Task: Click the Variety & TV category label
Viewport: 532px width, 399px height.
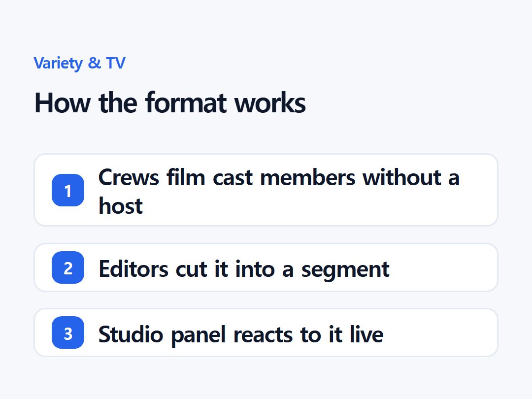Action: pyautogui.click(x=79, y=63)
